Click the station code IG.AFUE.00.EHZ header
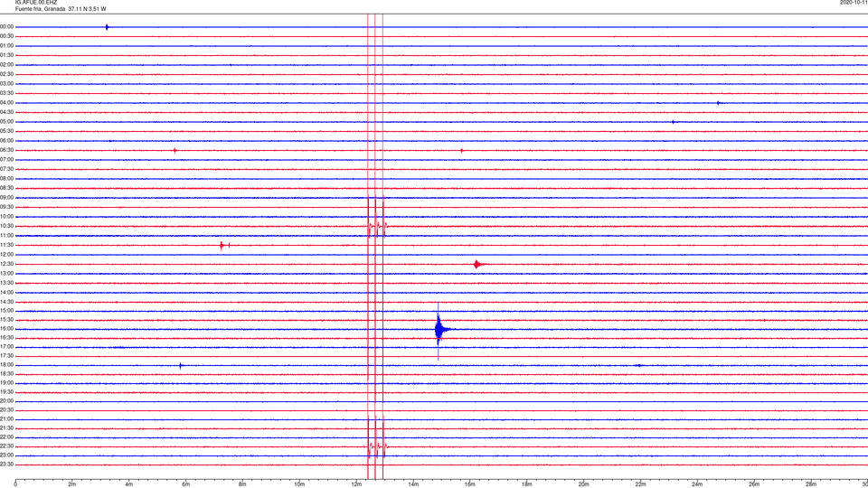The height and width of the screenshot is (488, 868). [36, 3]
